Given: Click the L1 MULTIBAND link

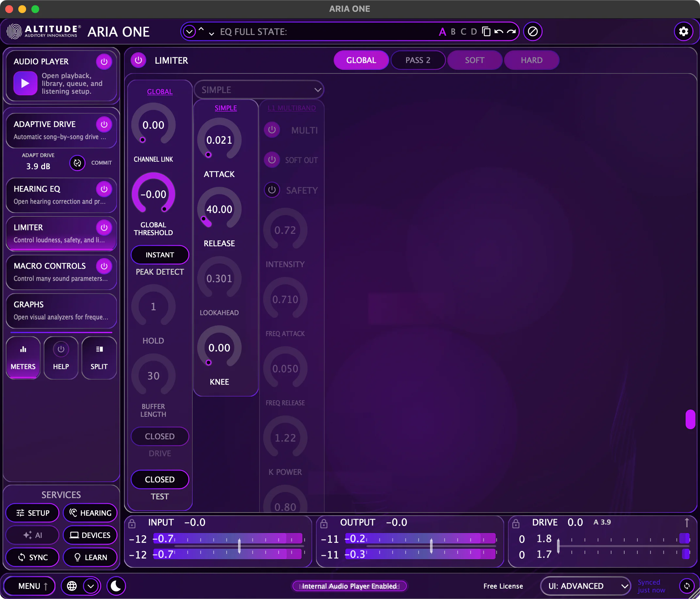Looking at the screenshot, I should [292, 108].
